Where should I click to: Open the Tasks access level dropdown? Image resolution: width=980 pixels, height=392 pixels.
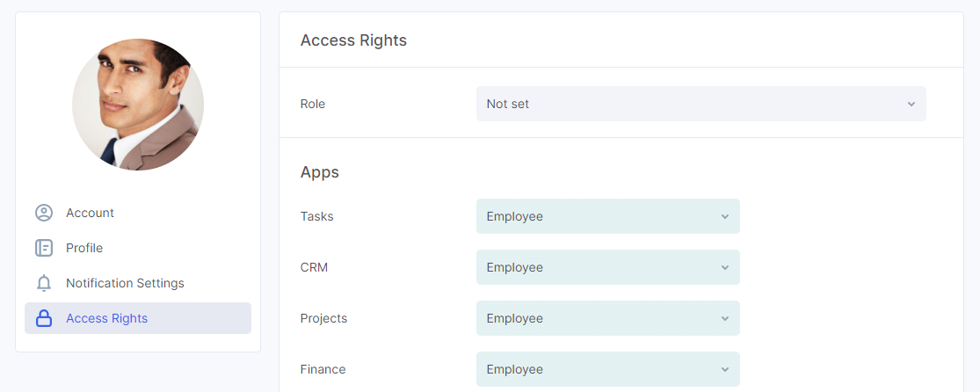point(608,216)
